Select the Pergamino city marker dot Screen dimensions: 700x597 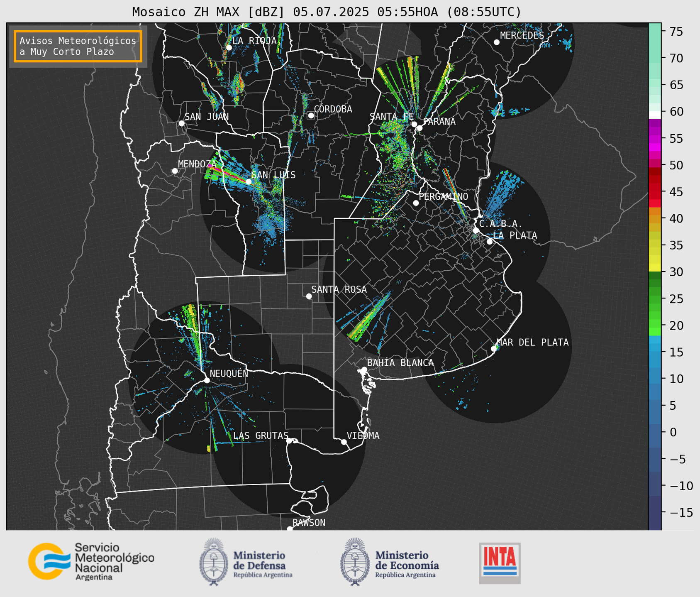pyautogui.click(x=416, y=203)
